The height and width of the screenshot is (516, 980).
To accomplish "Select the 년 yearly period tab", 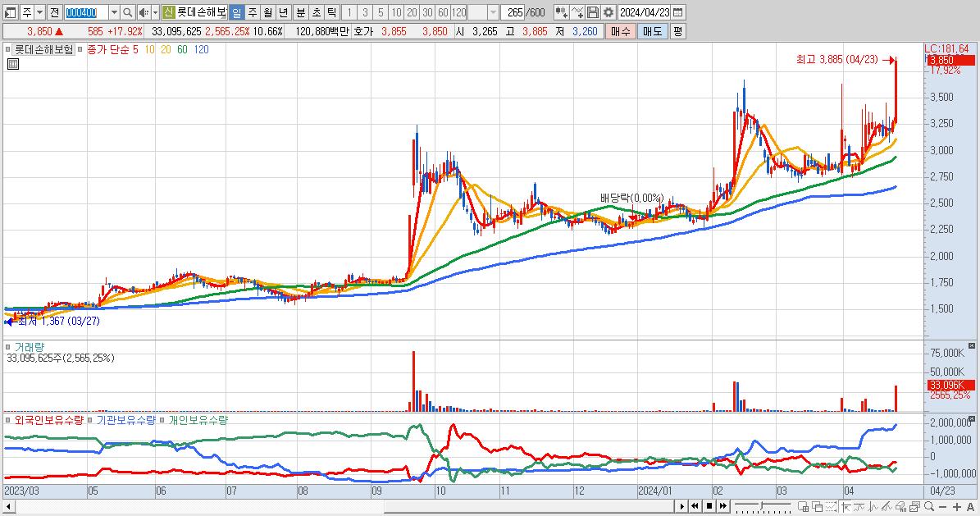I will 284,11.
